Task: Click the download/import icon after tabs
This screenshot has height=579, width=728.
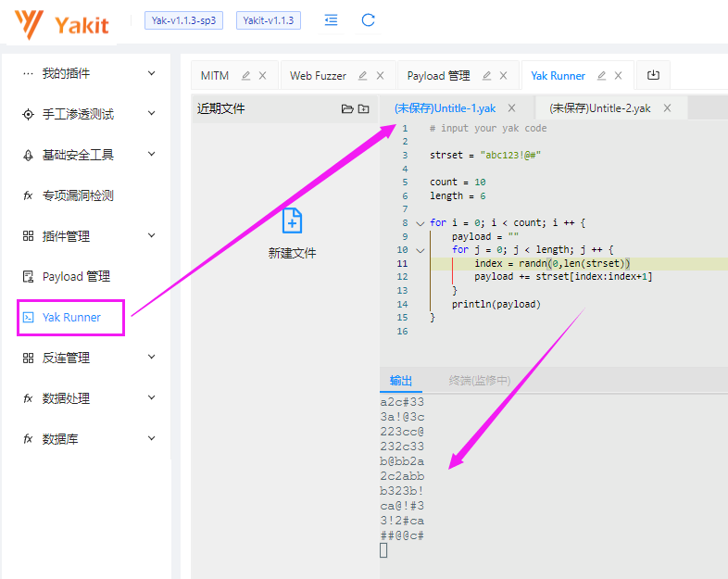Action: (x=653, y=75)
